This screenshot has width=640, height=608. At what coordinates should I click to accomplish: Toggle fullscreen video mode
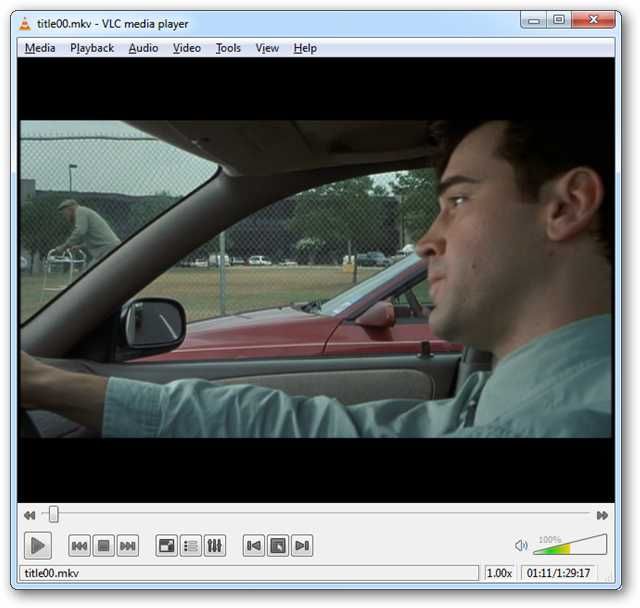(167, 546)
